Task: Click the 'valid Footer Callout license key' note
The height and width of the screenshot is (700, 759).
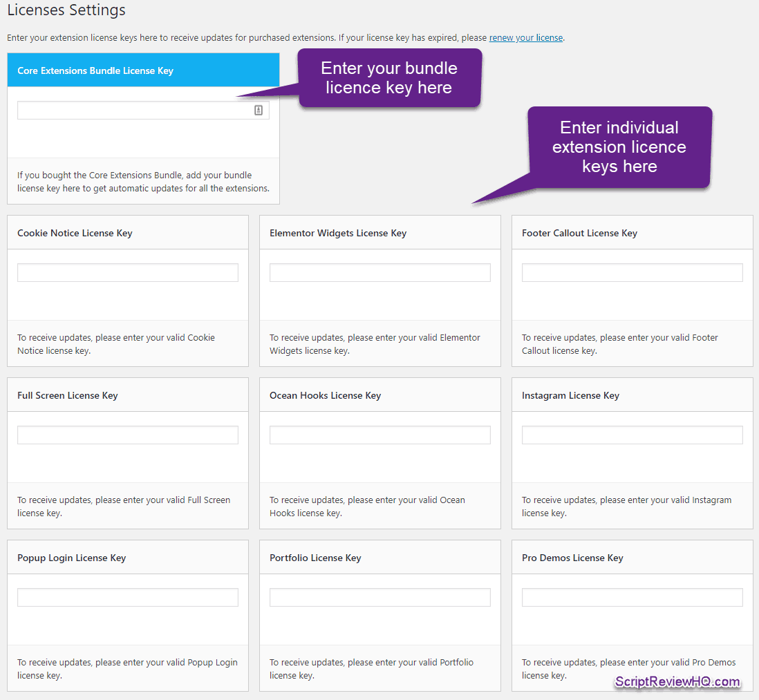Action: [x=619, y=344]
